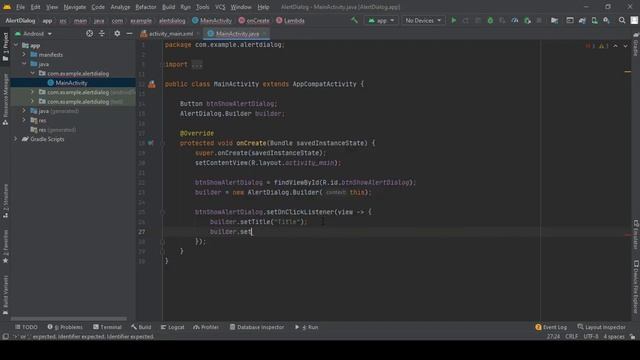This screenshot has height=360, width=640.
Task: Toggle the Resource Manager side panel
Action: pyautogui.click(x=5, y=99)
